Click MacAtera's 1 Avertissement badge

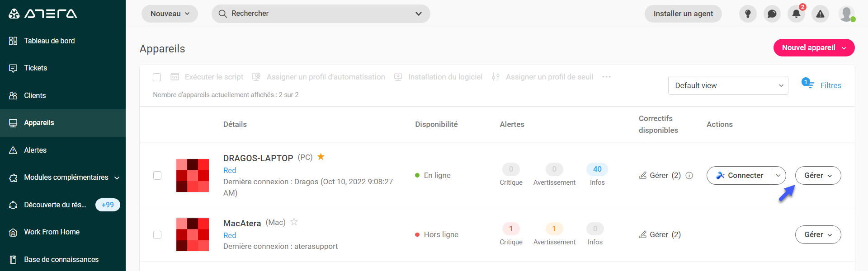(554, 229)
